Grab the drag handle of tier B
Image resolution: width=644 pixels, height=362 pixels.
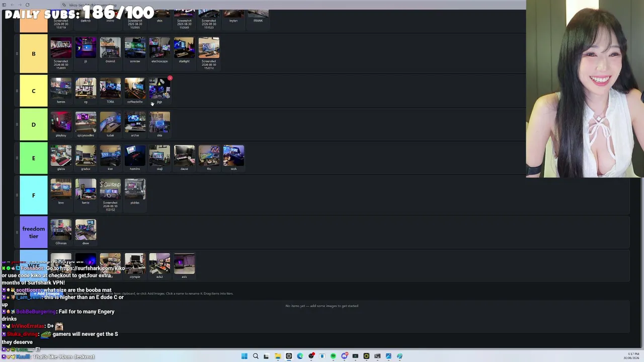[x=17, y=54]
